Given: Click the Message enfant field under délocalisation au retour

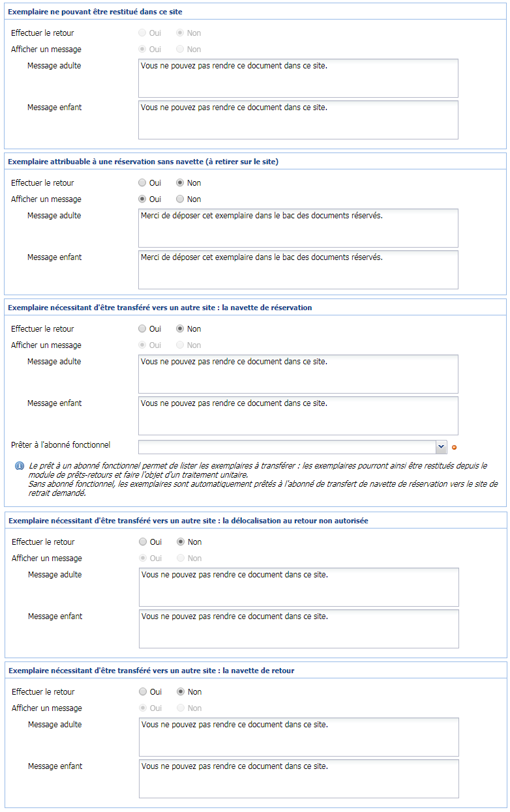Looking at the screenshot, I should 297,628.
